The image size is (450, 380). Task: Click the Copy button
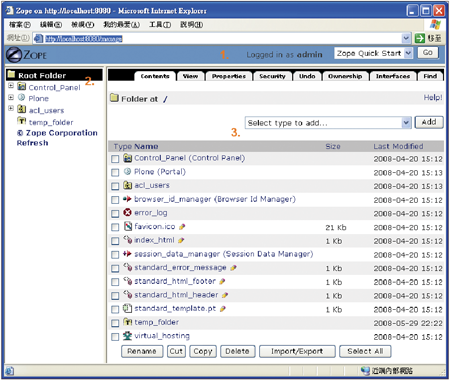click(203, 351)
